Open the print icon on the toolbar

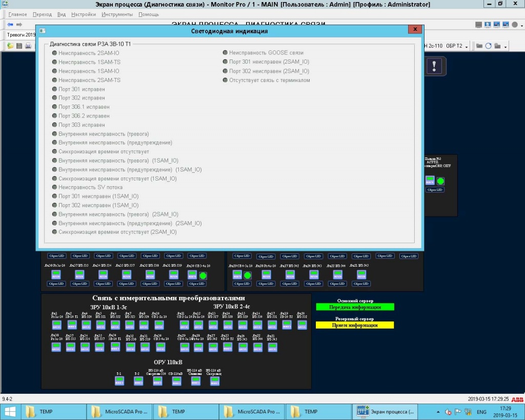pyautogui.click(x=28, y=46)
